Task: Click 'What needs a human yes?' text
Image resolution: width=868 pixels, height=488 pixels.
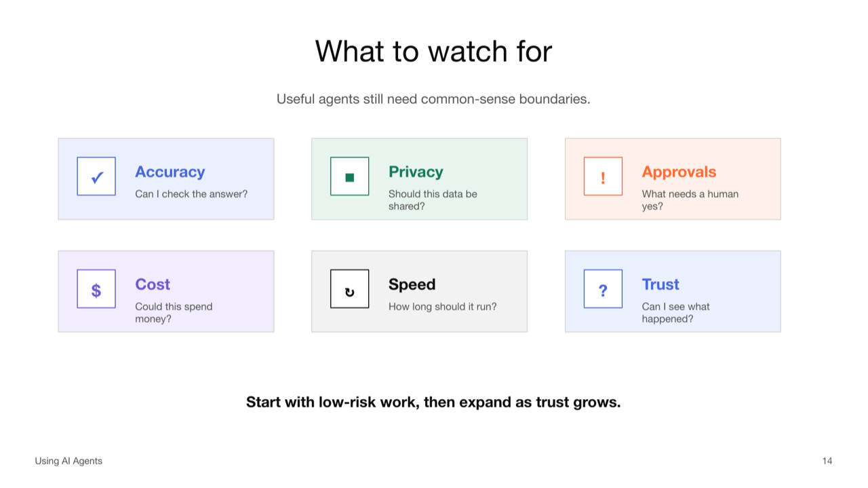Action: point(690,200)
